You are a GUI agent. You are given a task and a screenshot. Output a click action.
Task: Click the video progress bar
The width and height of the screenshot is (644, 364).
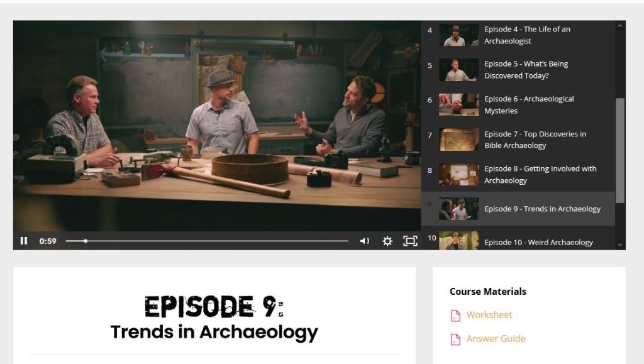click(x=208, y=241)
